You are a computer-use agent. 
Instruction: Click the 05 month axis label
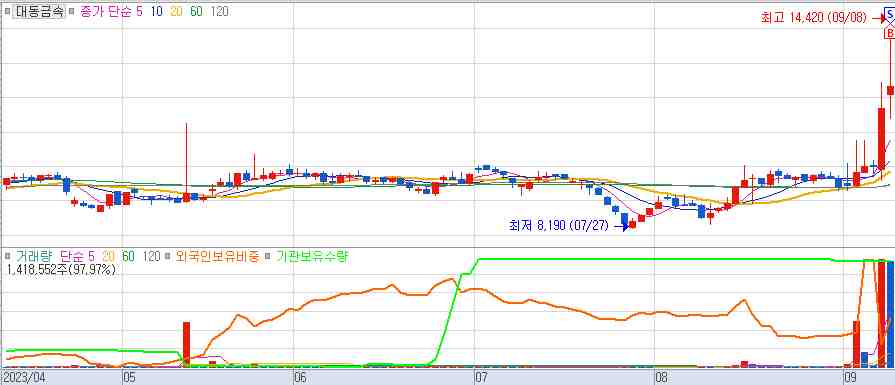[x=129, y=378]
